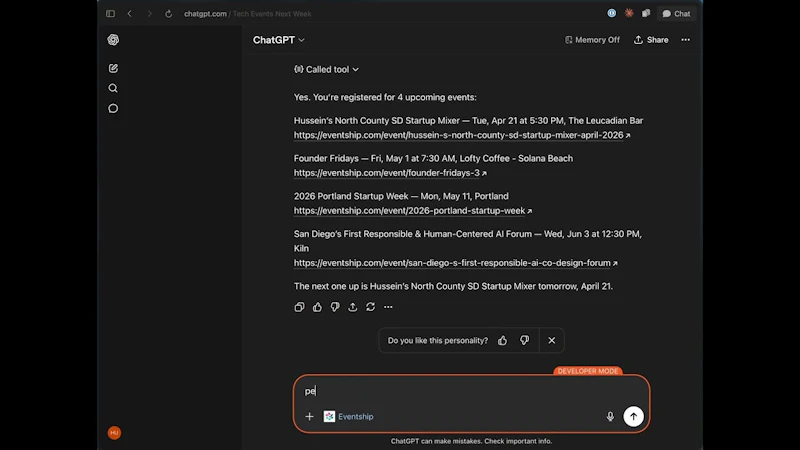Open the chat bubble icon in sidebar
The image size is (800, 450).
click(x=113, y=109)
